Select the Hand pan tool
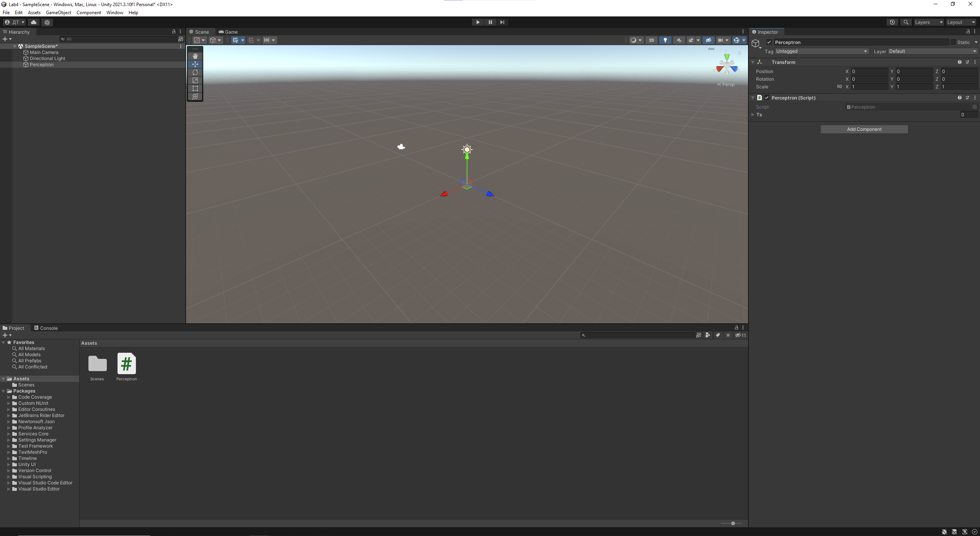 195,56
